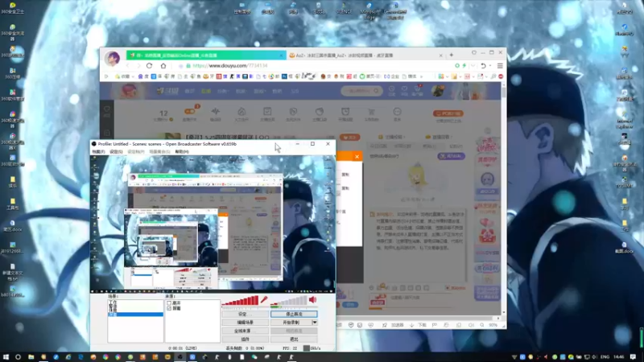
Task: Open the 90% zoom control in browser status bar
Action: [493, 325]
